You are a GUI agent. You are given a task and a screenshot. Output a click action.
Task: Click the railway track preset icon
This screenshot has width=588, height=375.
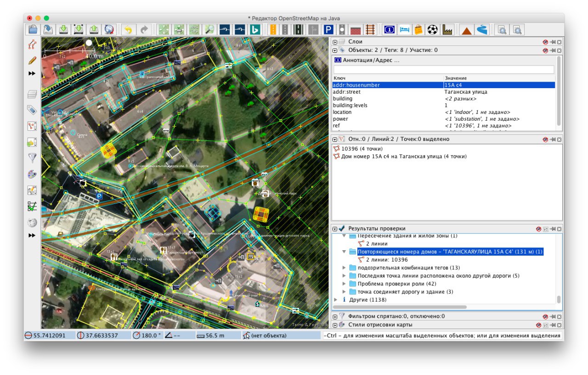pos(370,30)
